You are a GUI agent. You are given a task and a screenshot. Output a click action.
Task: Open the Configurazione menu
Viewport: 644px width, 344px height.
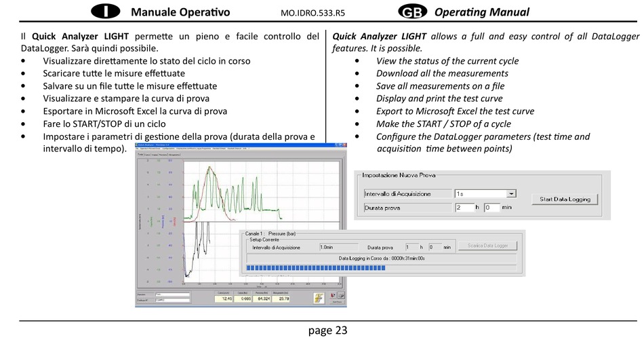pos(168,149)
